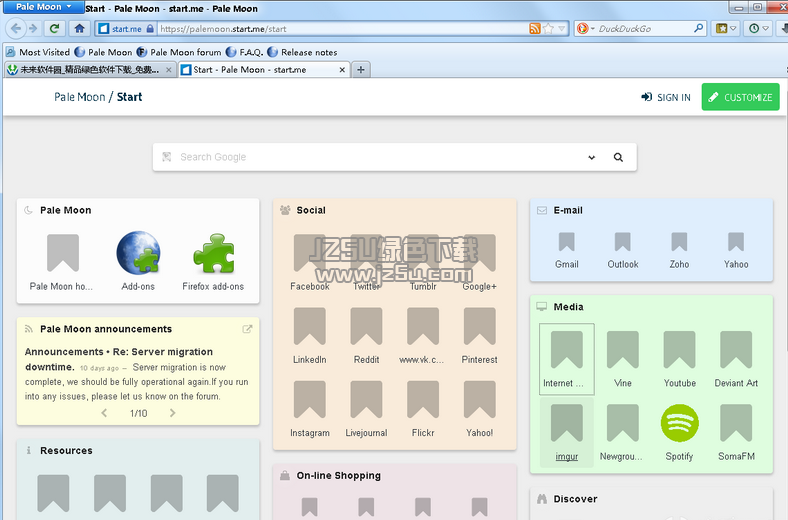Screen dimensions: 788x520
Task: Open the Server migration downtime announcement
Action: point(119,359)
